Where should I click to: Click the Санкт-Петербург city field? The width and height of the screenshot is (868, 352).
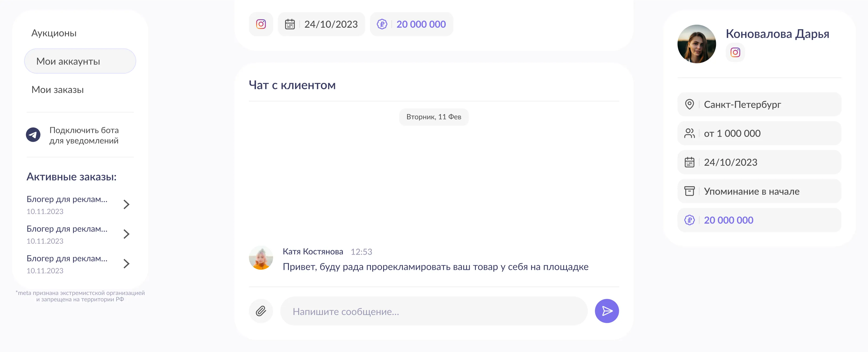click(759, 104)
